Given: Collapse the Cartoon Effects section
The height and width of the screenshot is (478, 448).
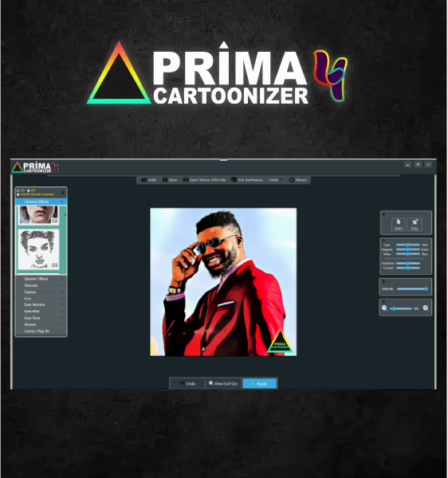Looking at the screenshot, I should [41, 202].
